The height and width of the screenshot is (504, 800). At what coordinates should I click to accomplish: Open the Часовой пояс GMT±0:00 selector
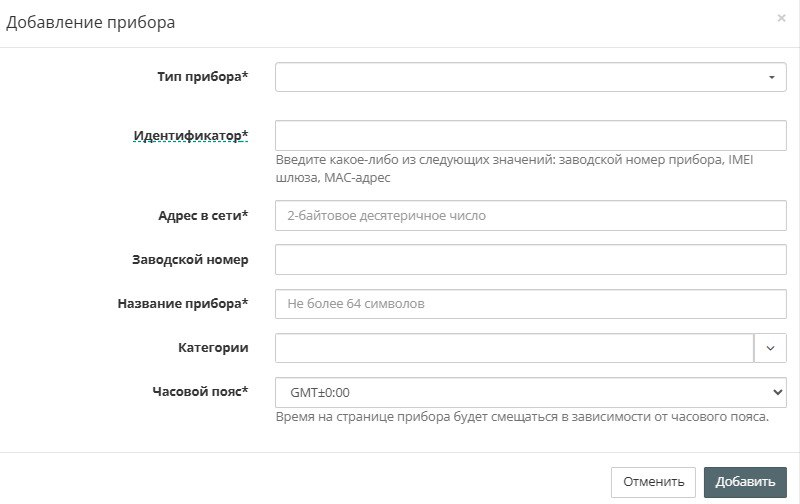tap(530, 391)
